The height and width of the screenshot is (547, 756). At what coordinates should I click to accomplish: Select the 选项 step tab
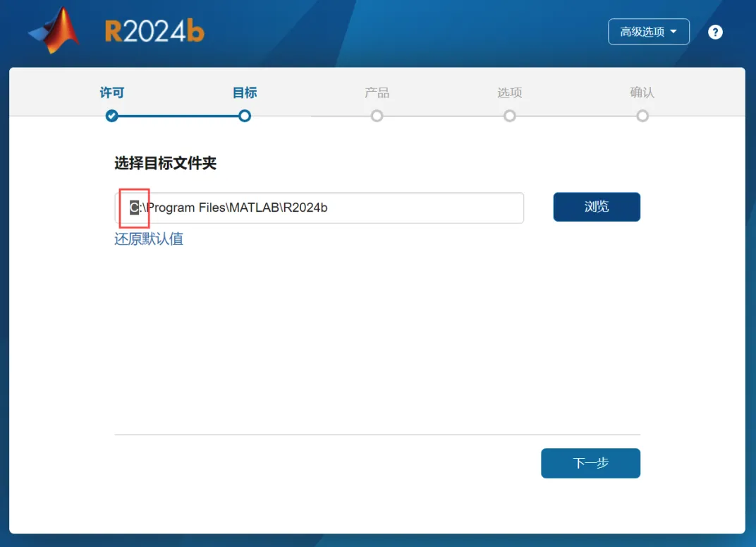point(510,92)
